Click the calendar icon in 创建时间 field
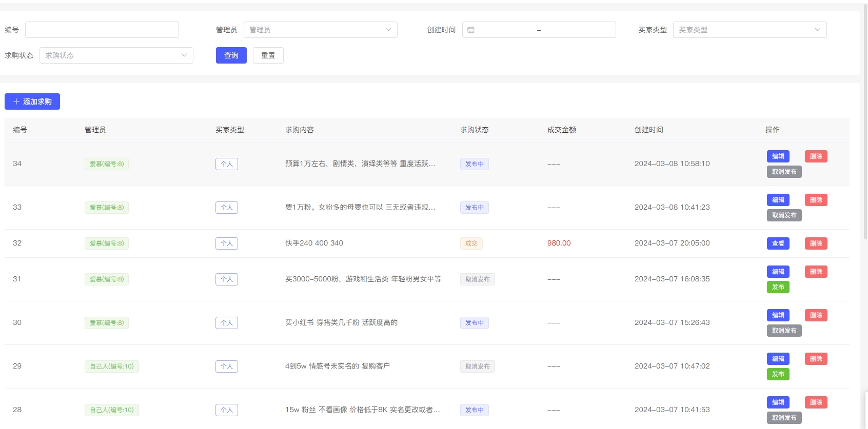 click(x=471, y=30)
